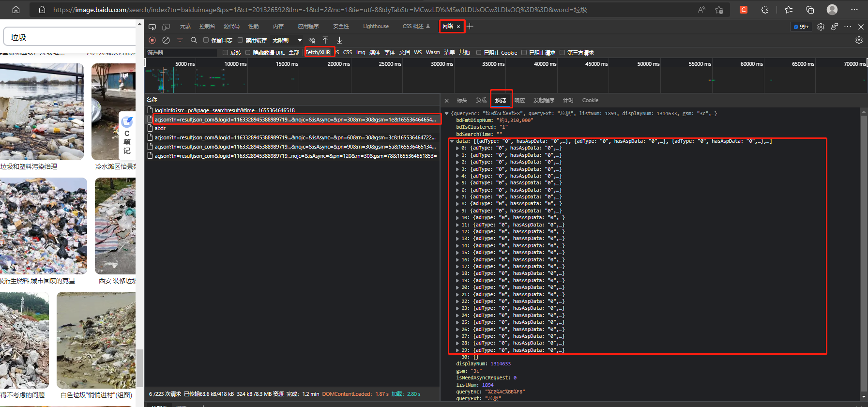Add a new DevTools tab with plus
The height and width of the screenshot is (407, 868).
(470, 26)
